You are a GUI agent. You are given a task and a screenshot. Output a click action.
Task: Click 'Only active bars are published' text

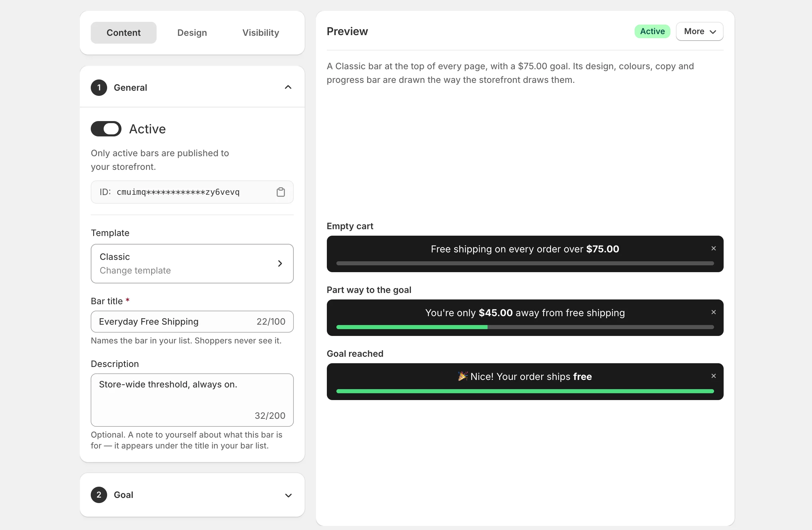pyautogui.click(x=160, y=160)
